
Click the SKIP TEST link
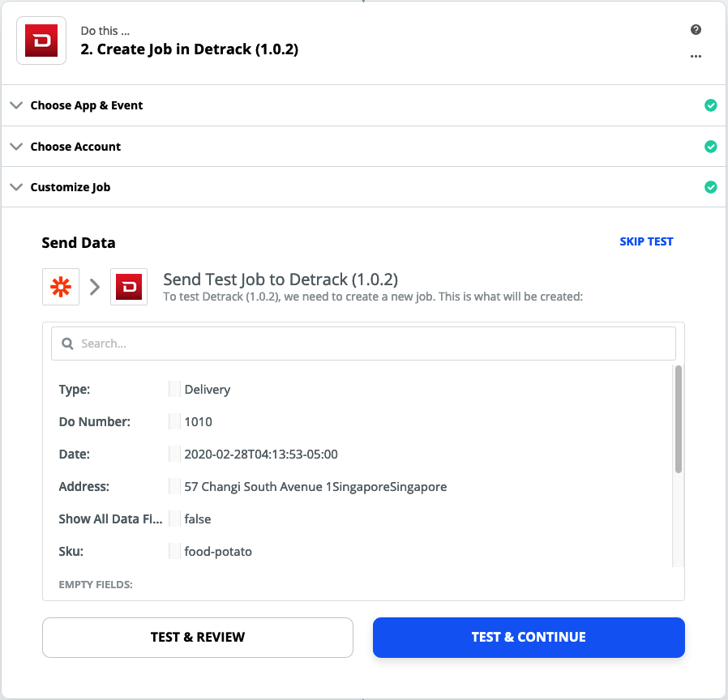tap(646, 241)
